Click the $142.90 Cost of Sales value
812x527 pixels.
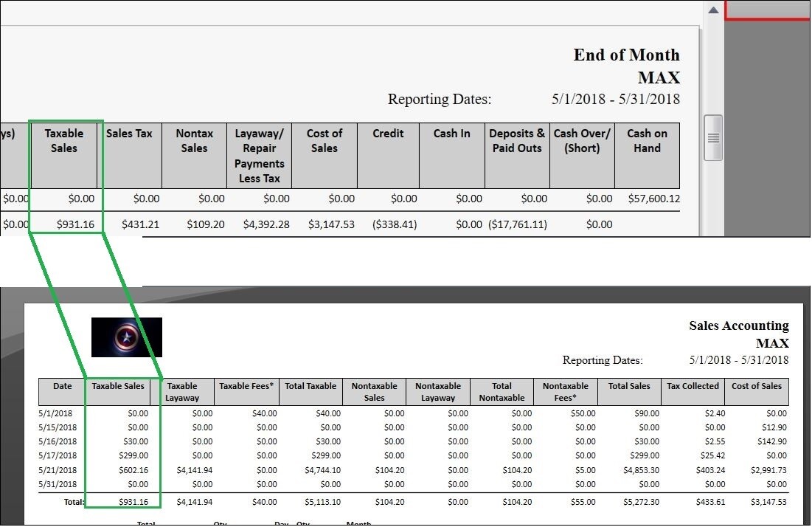(772, 441)
